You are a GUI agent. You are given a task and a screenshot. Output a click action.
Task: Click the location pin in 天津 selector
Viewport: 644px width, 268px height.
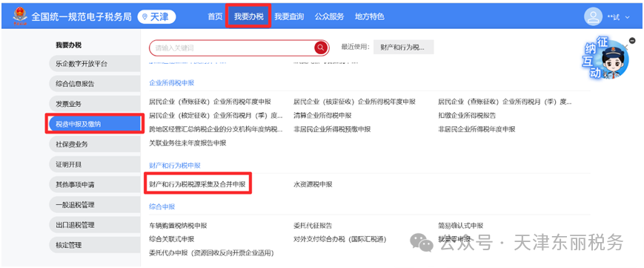click(145, 17)
